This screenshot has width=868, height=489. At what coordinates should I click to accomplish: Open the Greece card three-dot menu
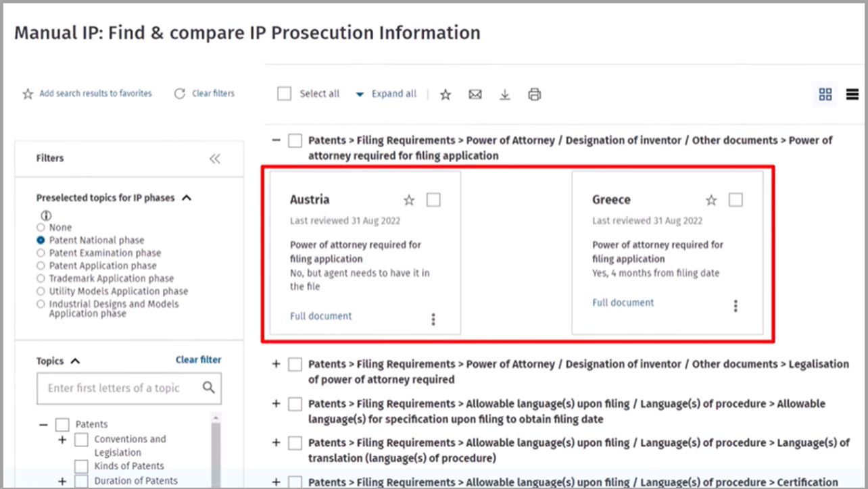click(736, 306)
